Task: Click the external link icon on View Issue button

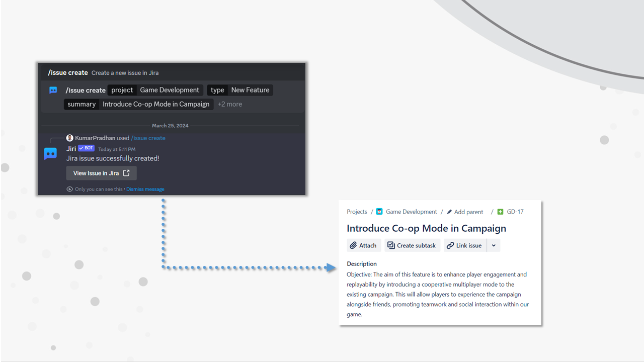Action: (x=126, y=173)
